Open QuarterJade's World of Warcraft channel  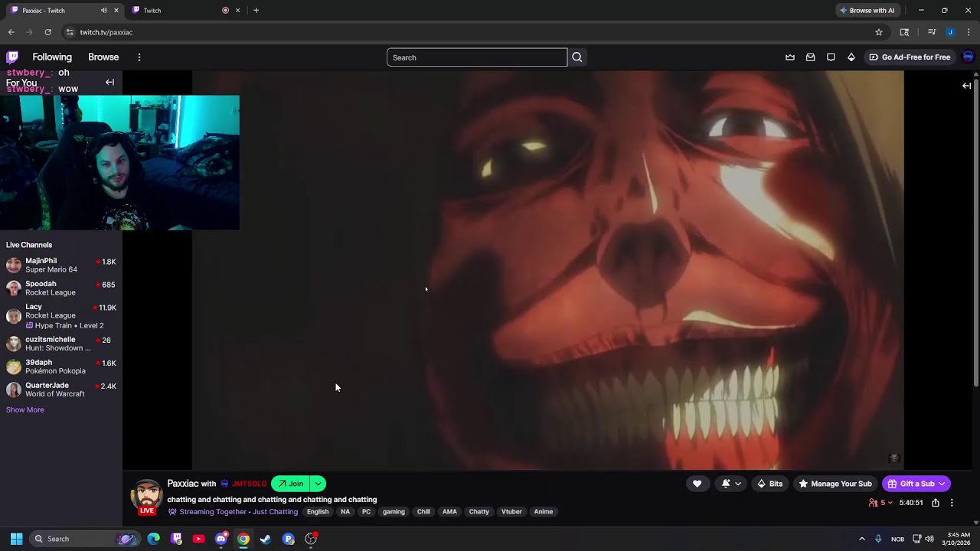[x=61, y=390]
